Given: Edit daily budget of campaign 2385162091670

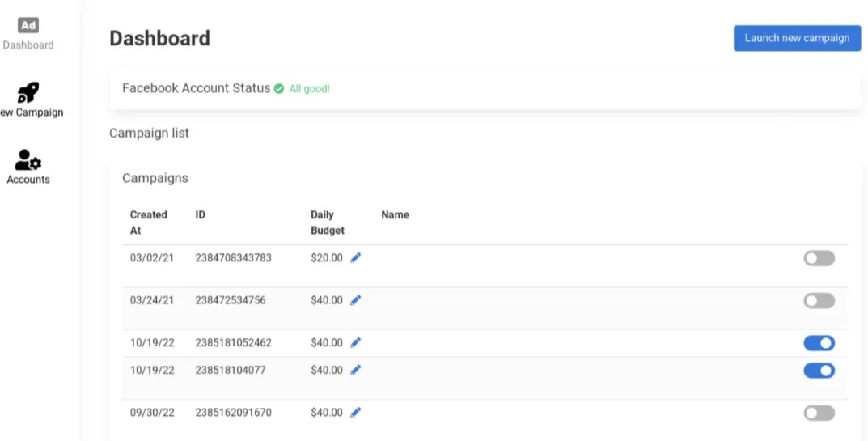Looking at the screenshot, I should 355,412.
